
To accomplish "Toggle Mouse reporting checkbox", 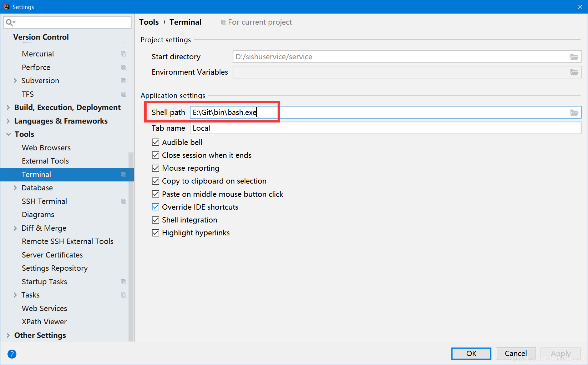I will coord(156,168).
